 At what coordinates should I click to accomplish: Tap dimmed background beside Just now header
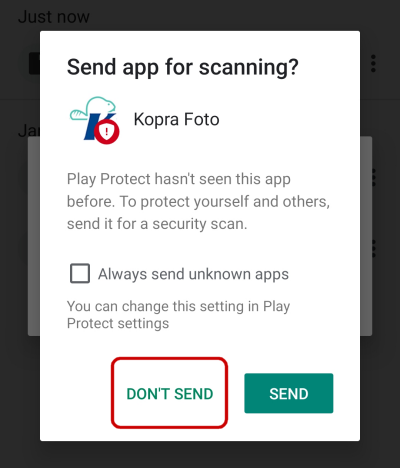(233, 16)
